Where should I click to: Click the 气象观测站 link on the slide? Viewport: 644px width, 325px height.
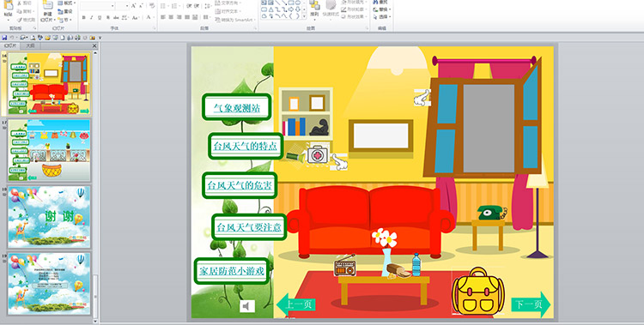[237, 108]
